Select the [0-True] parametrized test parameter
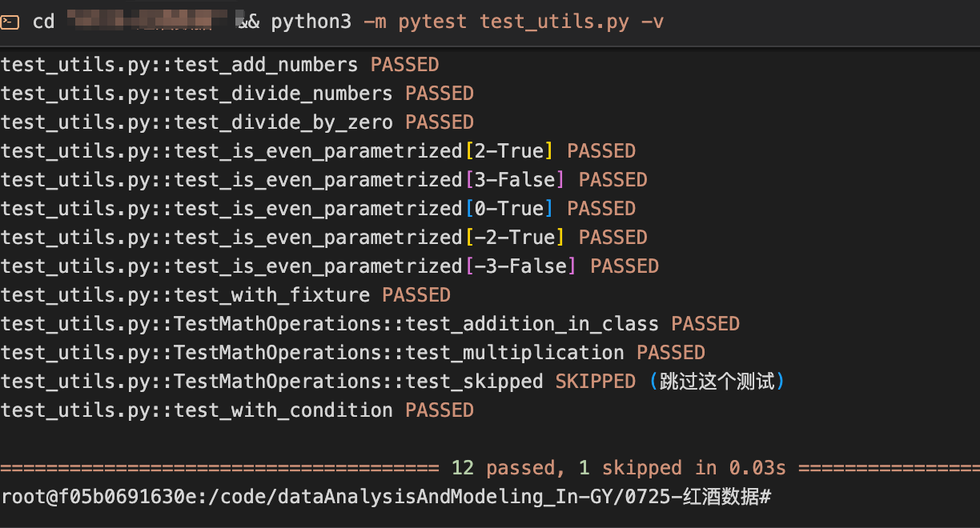 pos(509,209)
